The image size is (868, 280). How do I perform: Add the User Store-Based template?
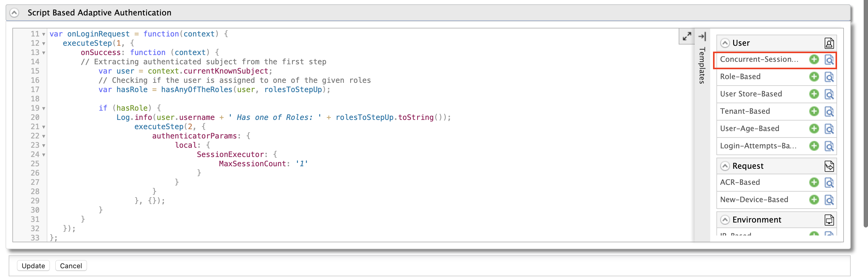click(814, 94)
